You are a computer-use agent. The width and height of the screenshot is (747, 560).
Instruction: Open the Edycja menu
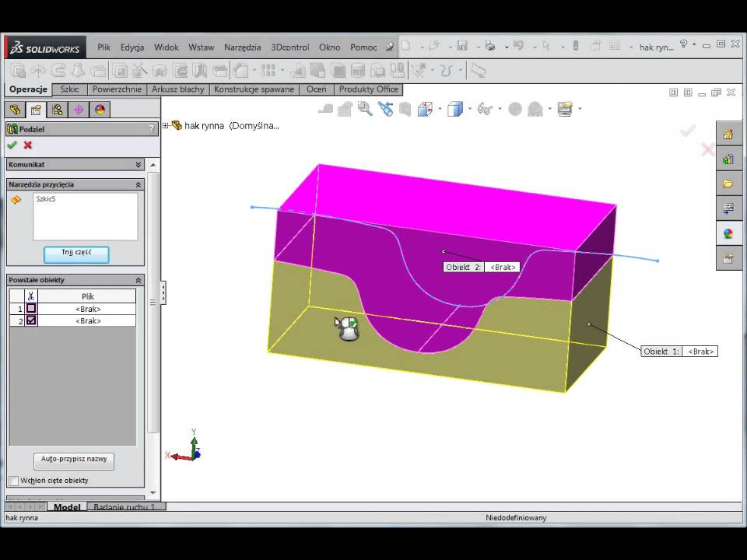click(132, 47)
